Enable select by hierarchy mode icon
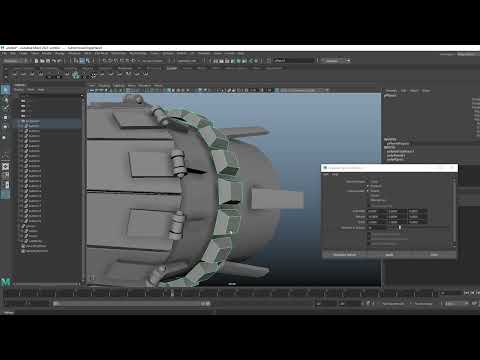The height and width of the screenshot is (360, 480). click(76, 61)
